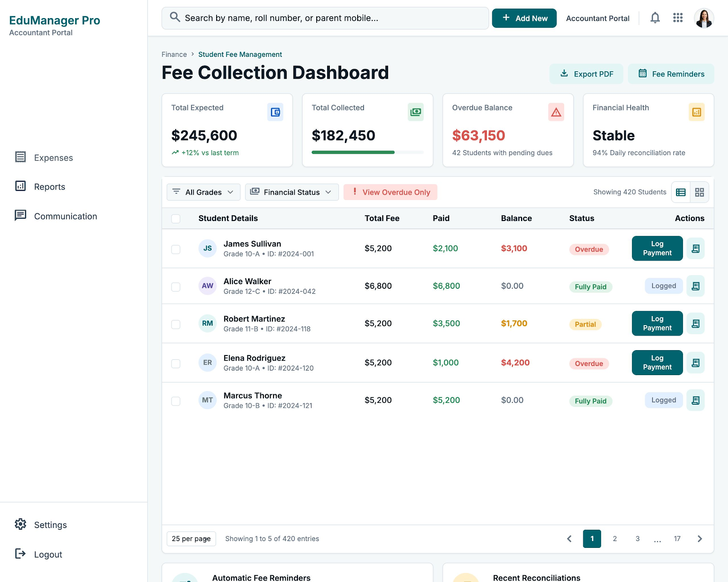Click the pagination ellipsis
728x582 pixels.
point(657,540)
